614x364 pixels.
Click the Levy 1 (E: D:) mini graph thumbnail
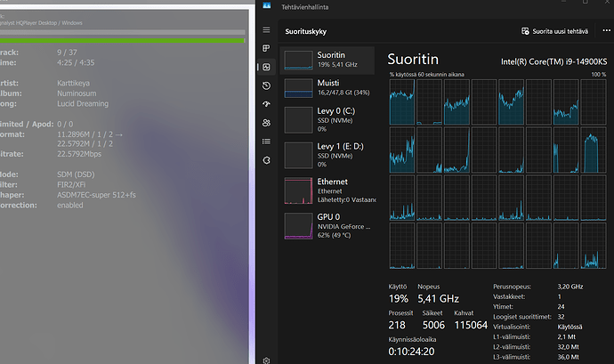(298, 156)
